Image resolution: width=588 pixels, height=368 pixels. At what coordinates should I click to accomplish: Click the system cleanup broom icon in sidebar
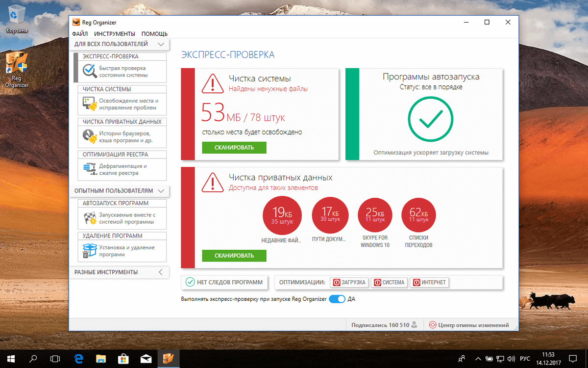click(89, 104)
